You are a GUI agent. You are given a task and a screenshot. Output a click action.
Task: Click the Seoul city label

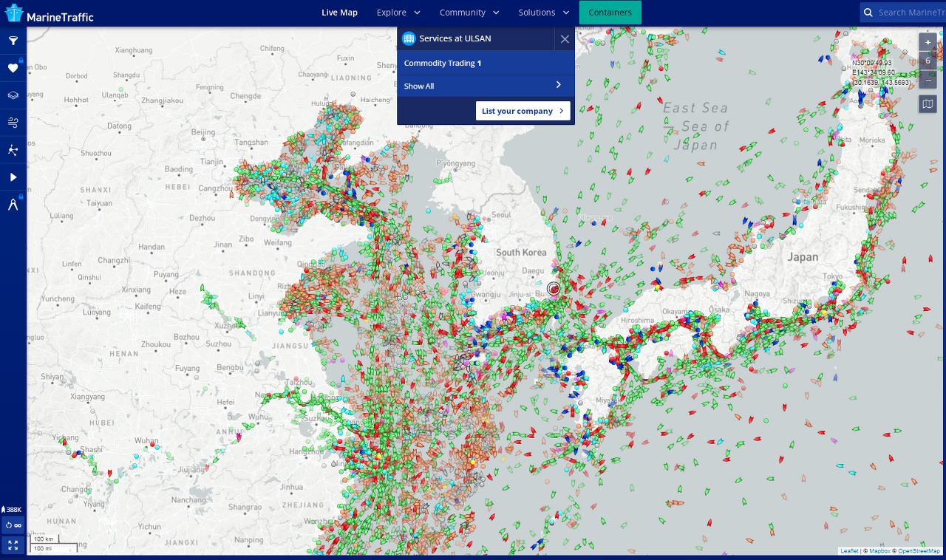point(501,215)
